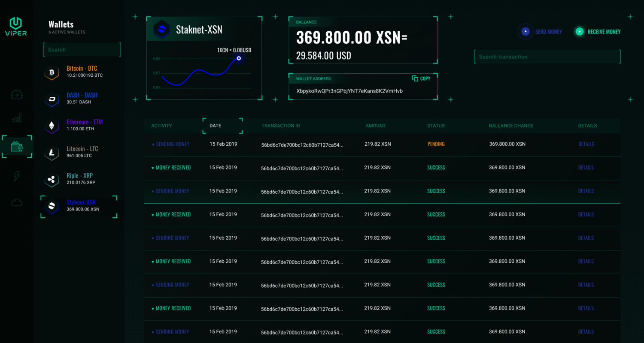
Task: Open the cloud sidebar icon
Action: pos(17,202)
